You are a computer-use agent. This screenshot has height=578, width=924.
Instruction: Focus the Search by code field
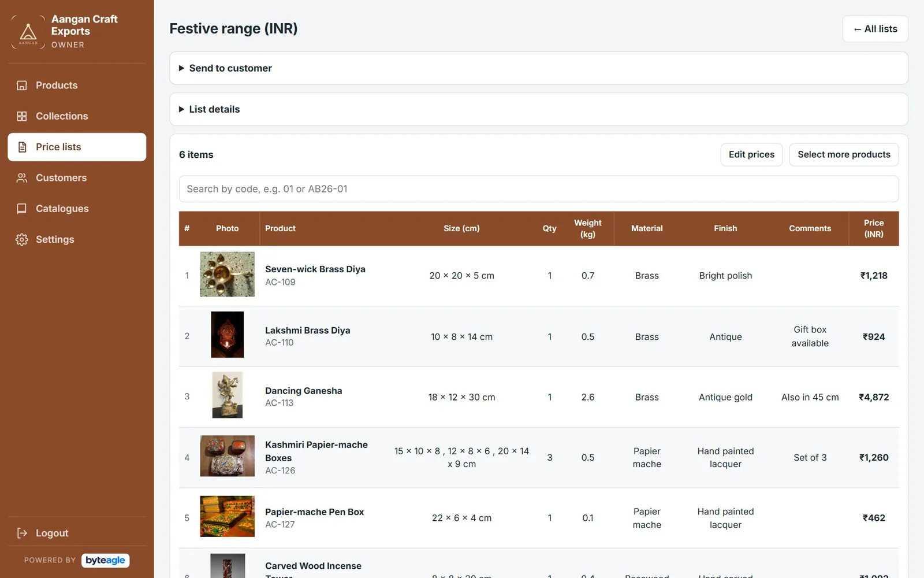(x=538, y=189)
